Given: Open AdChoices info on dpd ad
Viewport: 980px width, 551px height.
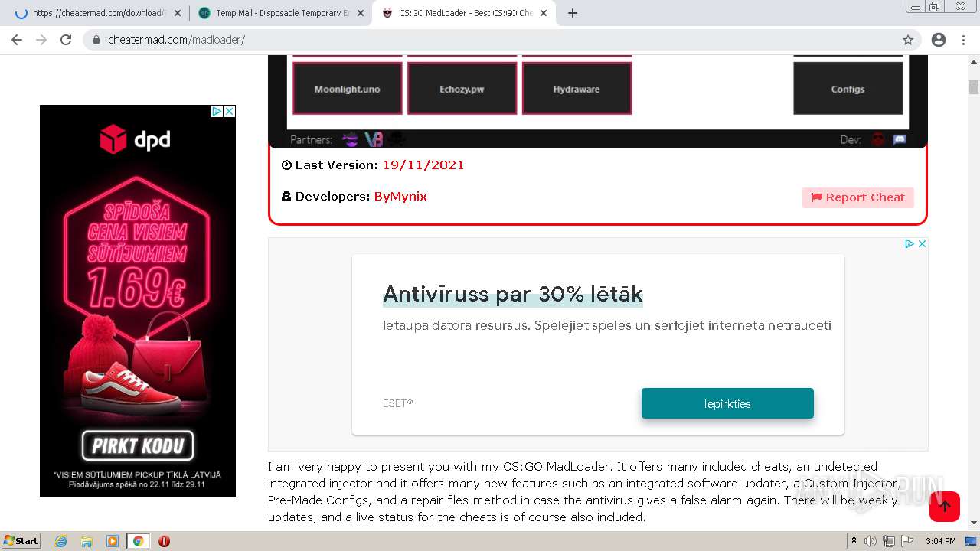Looking at the screenshot, I should point(217,111).
